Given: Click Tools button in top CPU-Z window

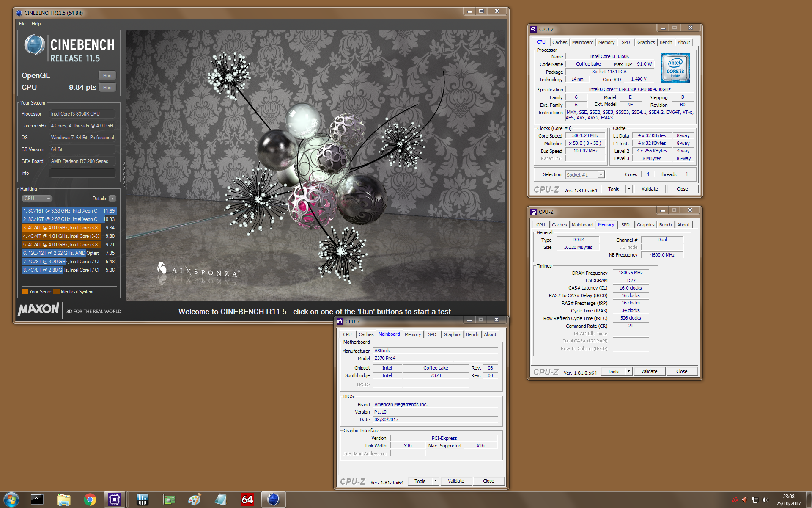Looking at the screenshot, I should pos(613,189).
